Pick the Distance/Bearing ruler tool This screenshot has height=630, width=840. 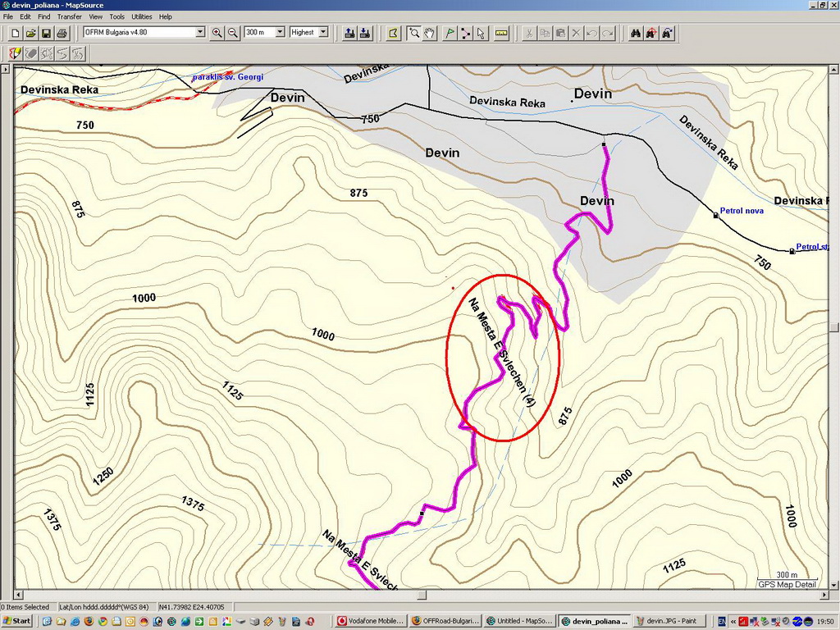coord(501,33)
